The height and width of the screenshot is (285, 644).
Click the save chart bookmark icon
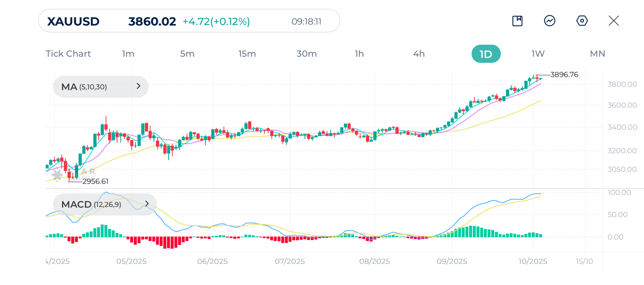(x=517, y=21)
